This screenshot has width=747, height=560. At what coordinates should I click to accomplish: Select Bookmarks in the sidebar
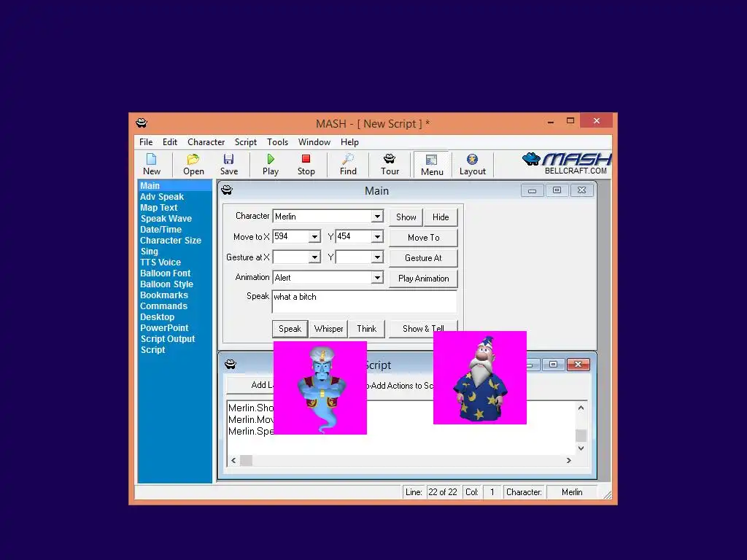click(x=164, y=295)
